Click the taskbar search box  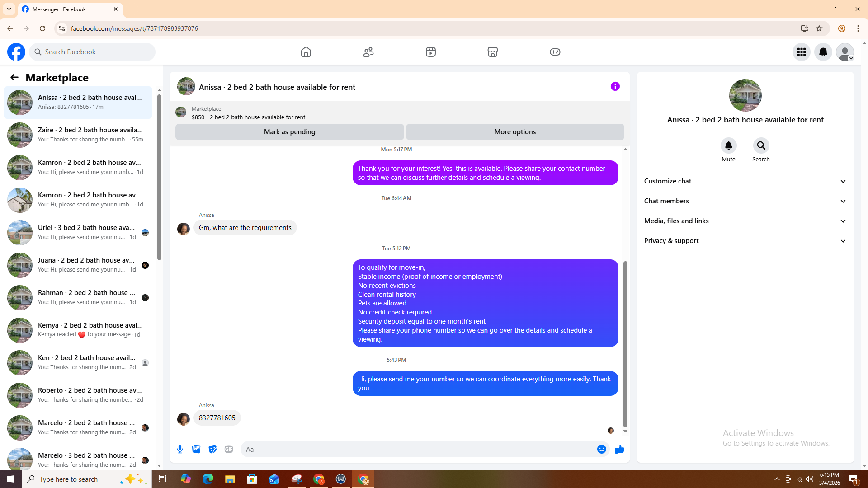point(87,479)
